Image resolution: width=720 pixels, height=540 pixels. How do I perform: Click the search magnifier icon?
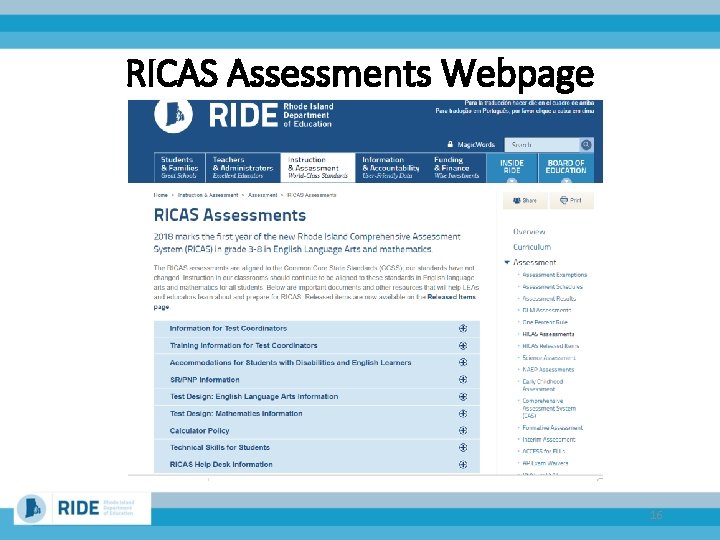586,145
